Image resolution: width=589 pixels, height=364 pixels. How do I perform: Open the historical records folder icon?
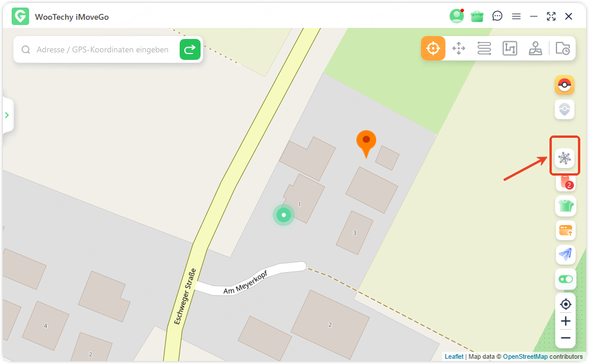coord(563,48)
